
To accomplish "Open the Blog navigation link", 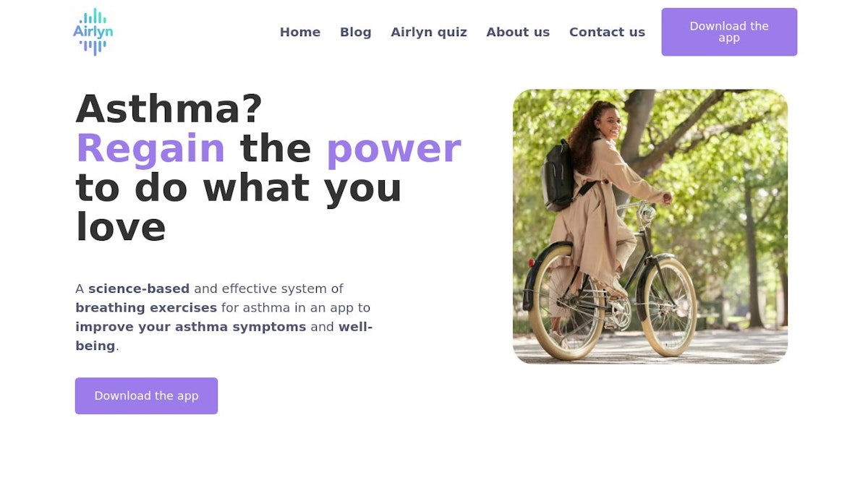I will click(x=356, y=32).
